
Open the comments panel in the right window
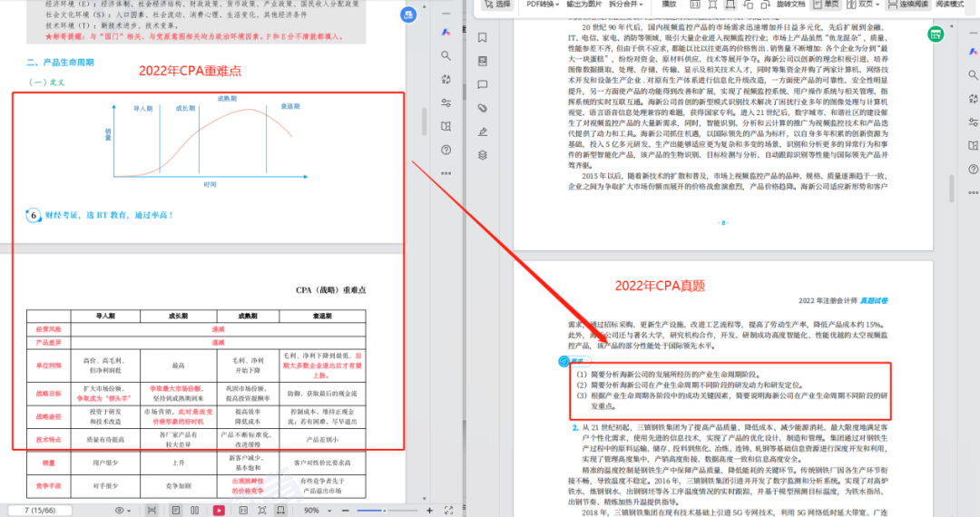(483, 84)
